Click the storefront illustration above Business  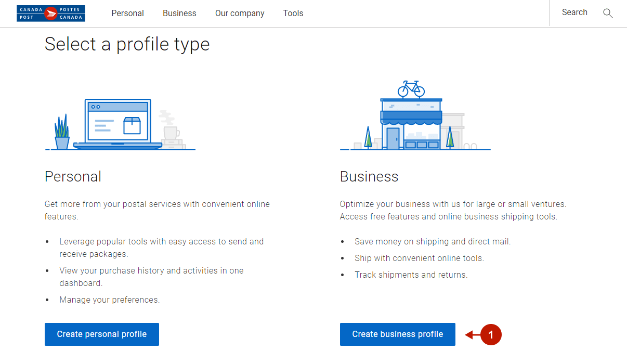(x=411, y=124)
